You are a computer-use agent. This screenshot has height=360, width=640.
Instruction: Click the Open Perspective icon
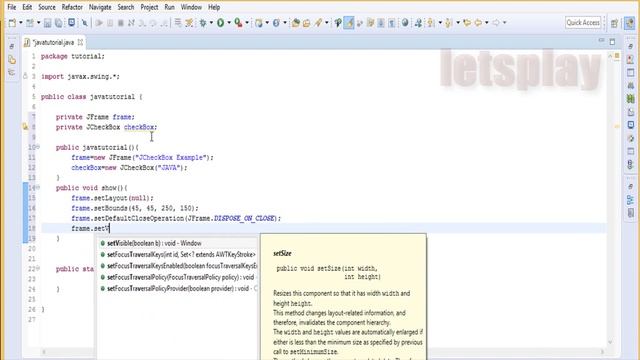coord(614,23)
